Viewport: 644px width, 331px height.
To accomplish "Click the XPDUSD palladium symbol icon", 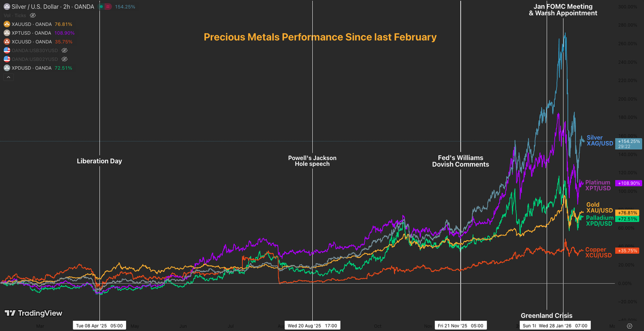I will tap(7, 68).
